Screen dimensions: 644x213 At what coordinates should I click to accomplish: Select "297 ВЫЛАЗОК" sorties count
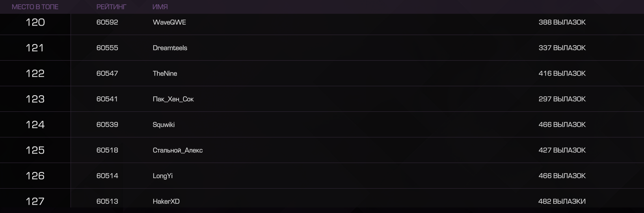pos(562,99)
